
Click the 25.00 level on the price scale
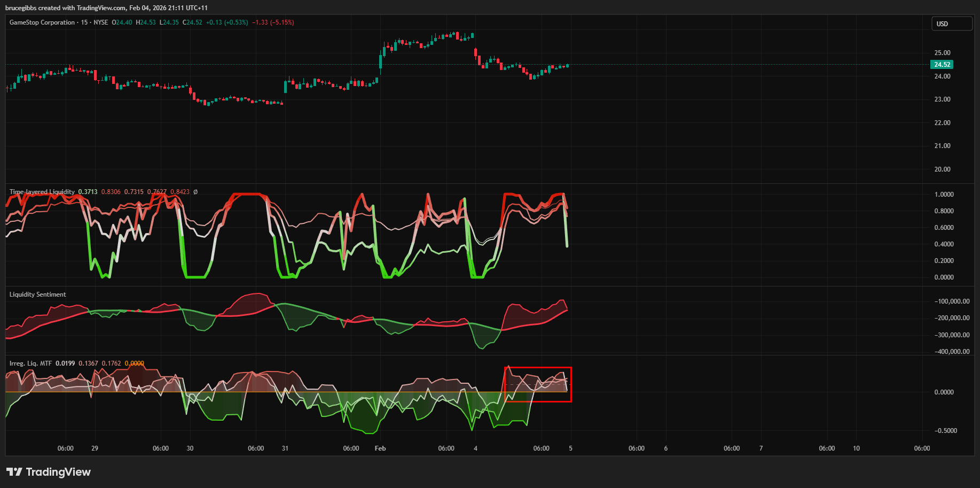(942, 53)
